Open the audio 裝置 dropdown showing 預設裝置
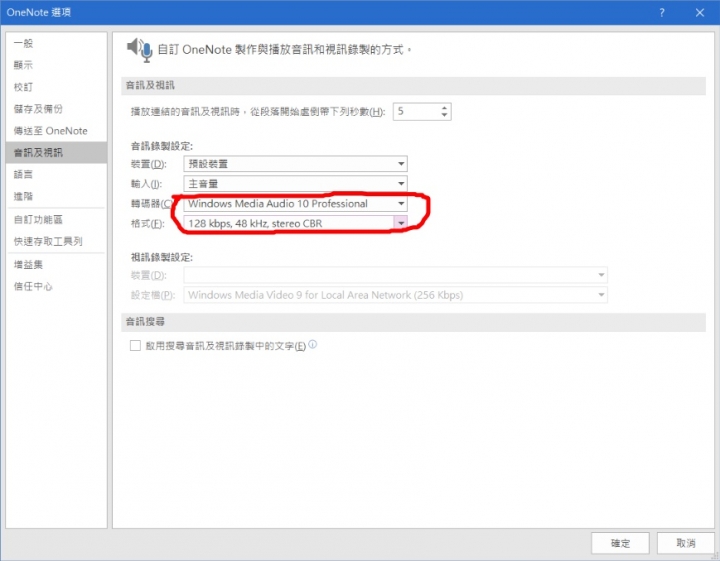The image size is (720, 561). (x=295, y=164)
